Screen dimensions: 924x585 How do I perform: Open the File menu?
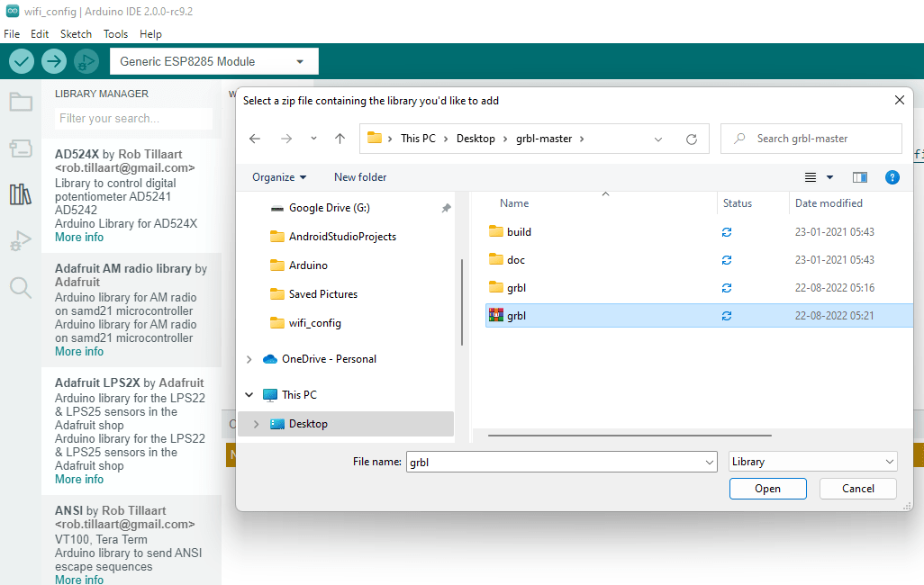[12, 34]
